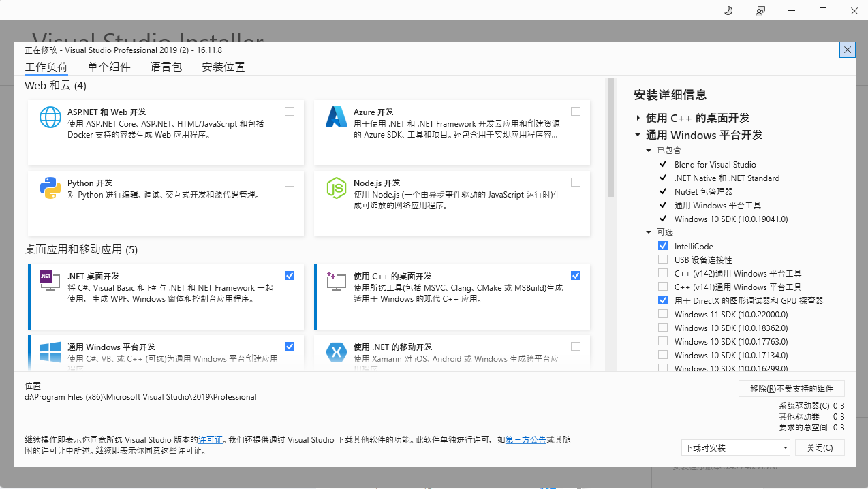Viewport: 868px width, 489px height.
Task: Uncheck DirectX 图形调试器和 GPU 探查器
Action: 663,300
